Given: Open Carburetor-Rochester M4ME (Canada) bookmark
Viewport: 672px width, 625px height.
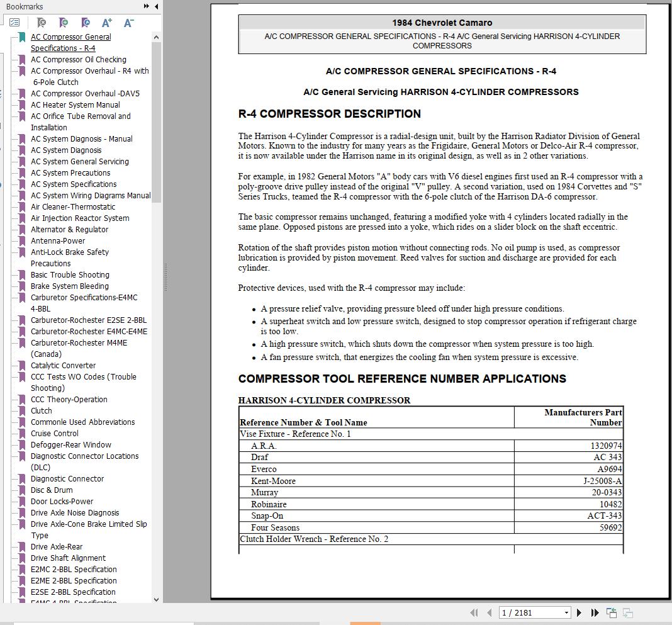Looking at the screenshot, I should (79, 349).
